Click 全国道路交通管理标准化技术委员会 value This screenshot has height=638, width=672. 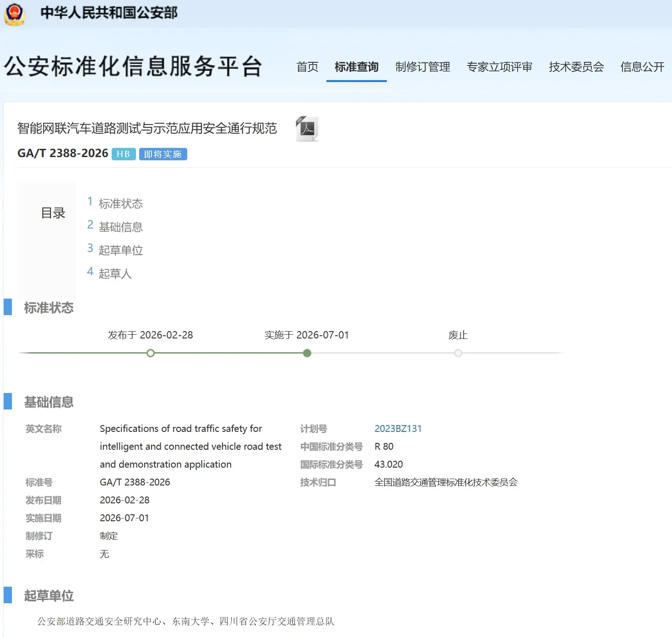tap(446, 482)
